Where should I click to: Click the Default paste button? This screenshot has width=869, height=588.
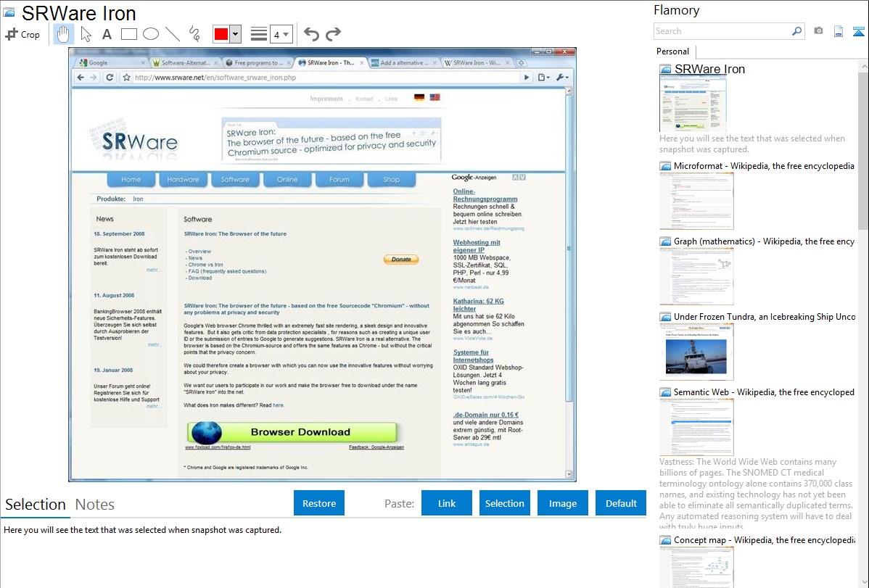click(621, 503)
